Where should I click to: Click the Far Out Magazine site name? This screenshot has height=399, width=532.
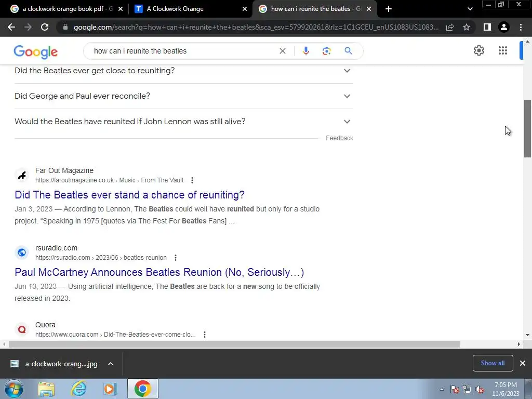pyautogui.click(x=64, y=170)
